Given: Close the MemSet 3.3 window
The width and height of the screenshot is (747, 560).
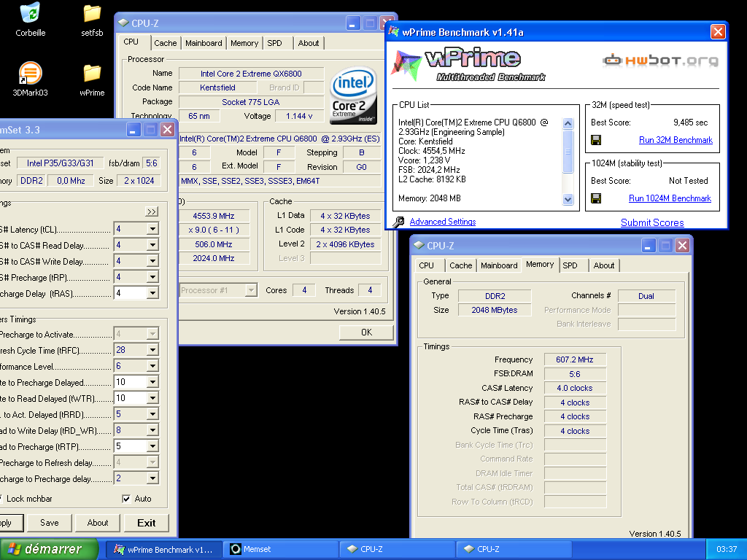Looking at the screenshot, I should click(x=167, y=130).
